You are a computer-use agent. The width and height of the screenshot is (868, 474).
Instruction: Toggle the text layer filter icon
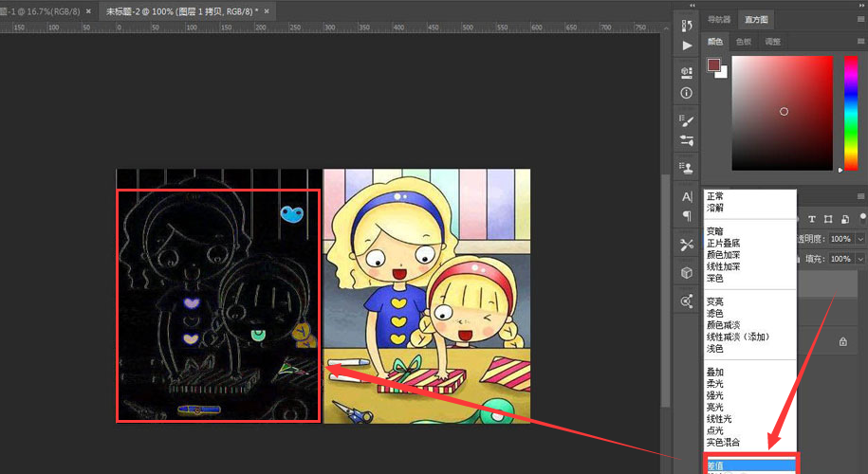pyautogui.click(x=811, y=220)
